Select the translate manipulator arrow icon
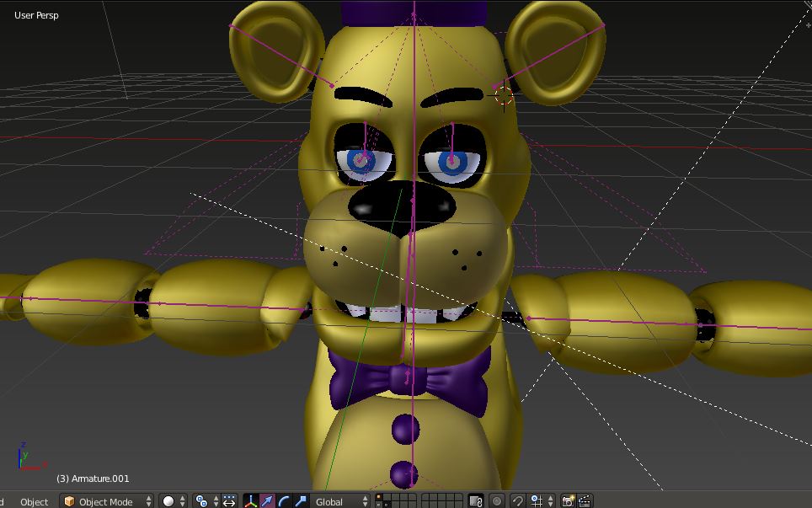The image size is (812, 508). tap(267, 501)
